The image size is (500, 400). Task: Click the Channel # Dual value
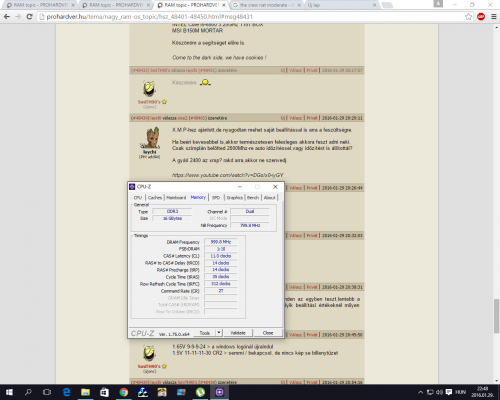coord(250,211)
